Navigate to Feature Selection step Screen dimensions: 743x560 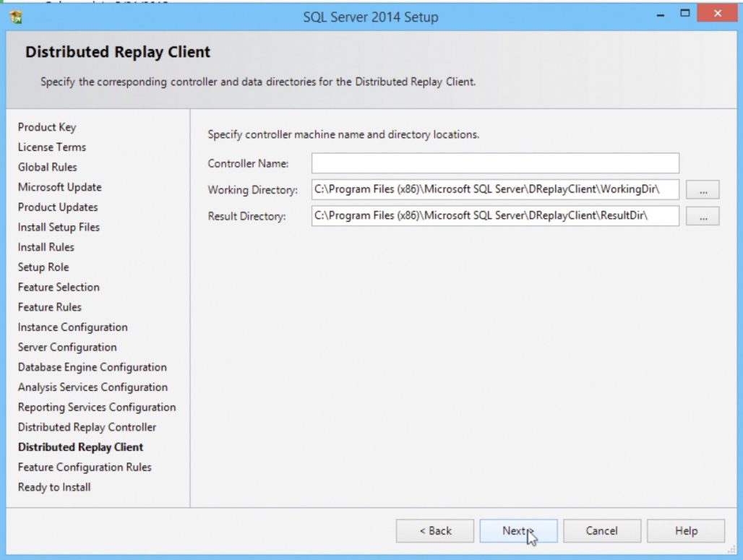(58, 287)
